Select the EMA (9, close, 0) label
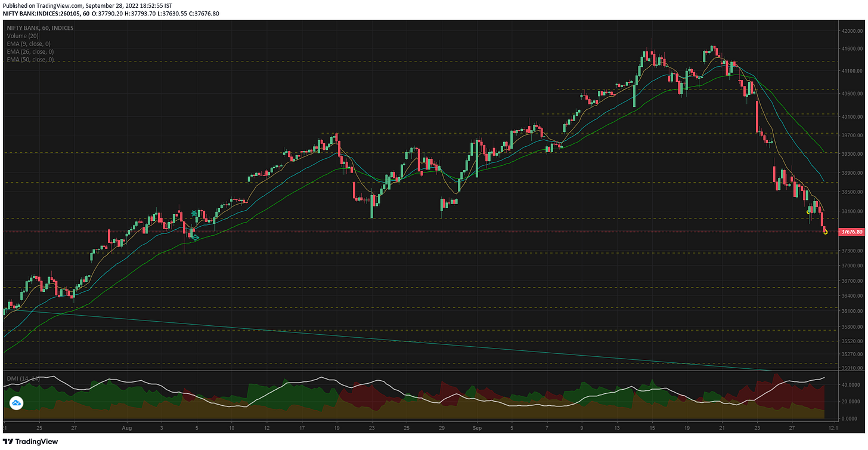The width and height of the screenshot is (868, 450). tap(29, 44)
